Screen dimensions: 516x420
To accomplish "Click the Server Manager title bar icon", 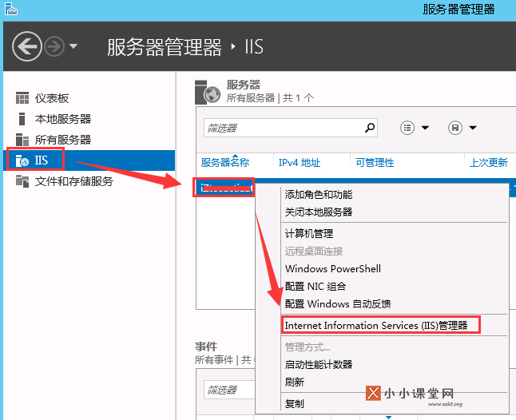I will point(11,9).
